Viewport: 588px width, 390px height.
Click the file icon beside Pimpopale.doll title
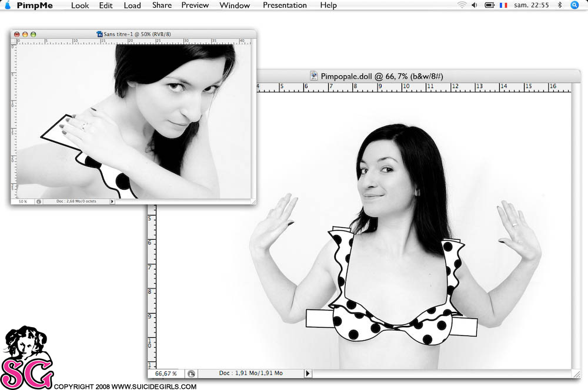pyautogui.click(x=313, y=76)
